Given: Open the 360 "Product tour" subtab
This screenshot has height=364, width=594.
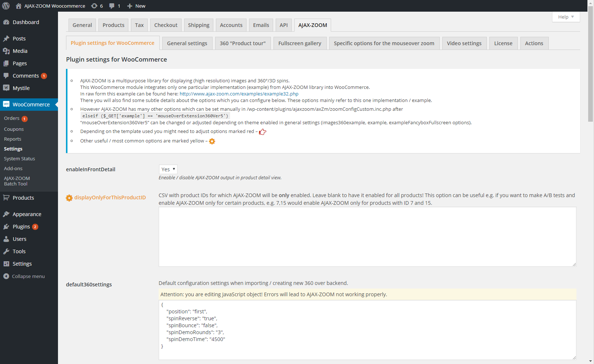Looking at the screenshot, I should (243, 43).
